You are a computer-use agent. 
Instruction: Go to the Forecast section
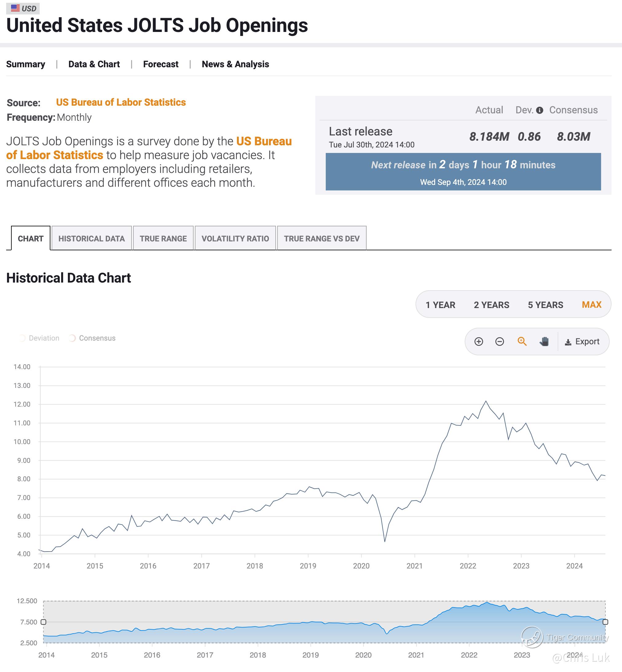(x=160, y=64)
